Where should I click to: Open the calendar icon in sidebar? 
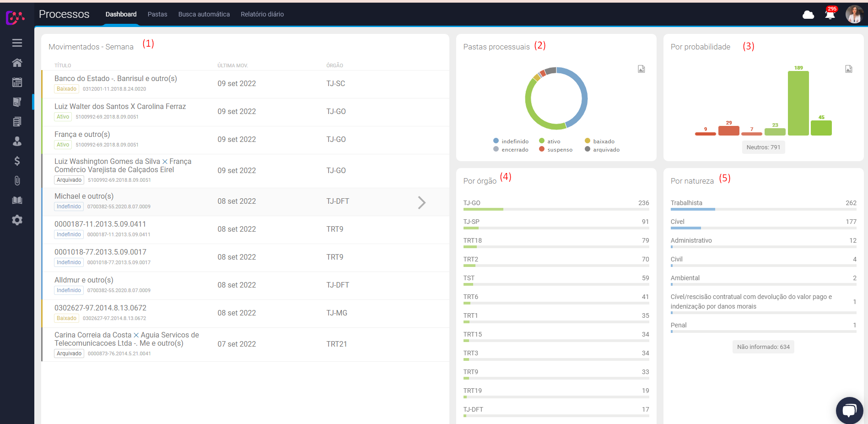tap(17, 82)
